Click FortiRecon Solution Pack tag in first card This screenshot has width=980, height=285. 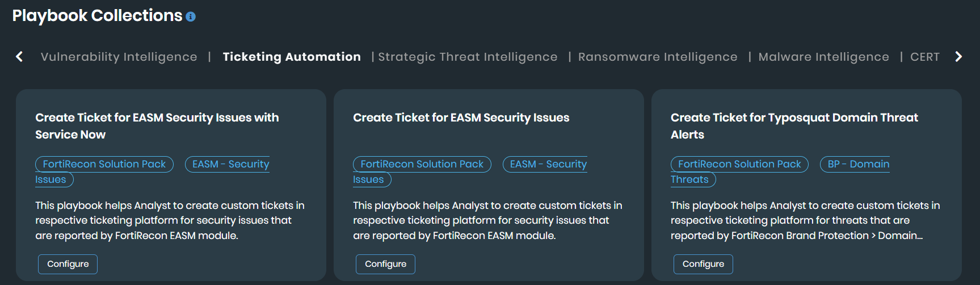[104, 164]
